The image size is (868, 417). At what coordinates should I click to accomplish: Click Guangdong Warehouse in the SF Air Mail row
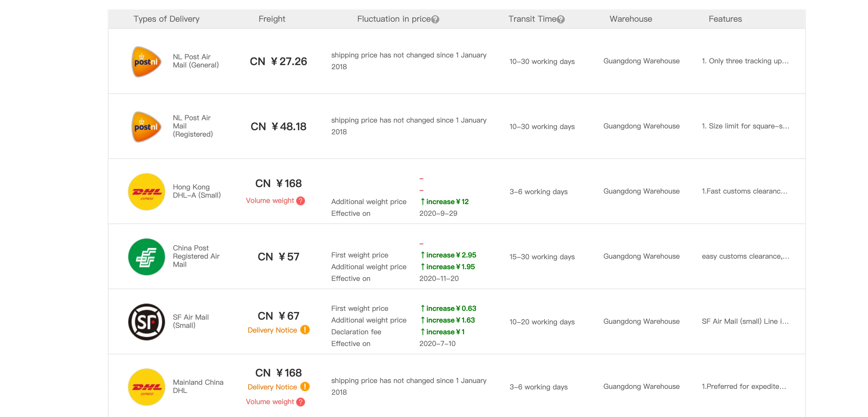point(641,321)
